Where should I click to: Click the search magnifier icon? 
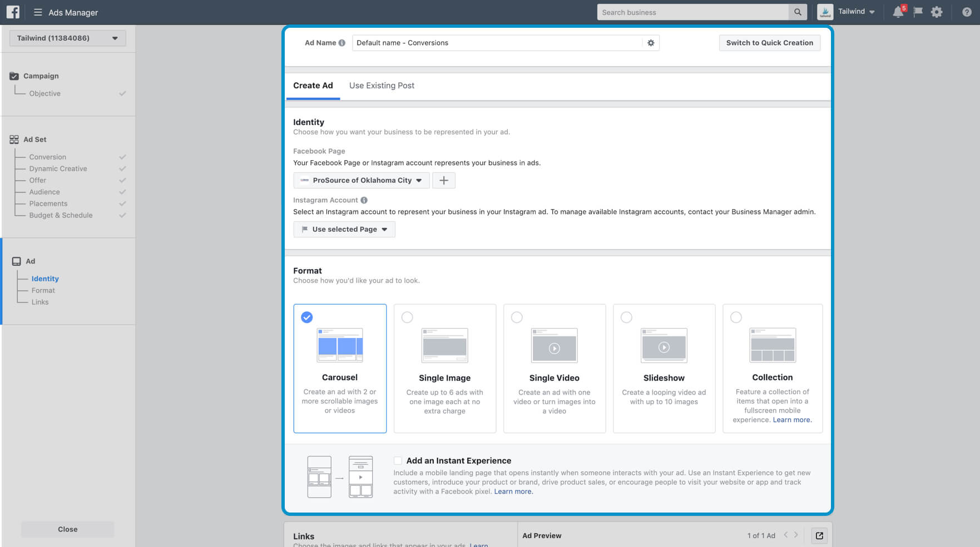[x=798, y=12]
